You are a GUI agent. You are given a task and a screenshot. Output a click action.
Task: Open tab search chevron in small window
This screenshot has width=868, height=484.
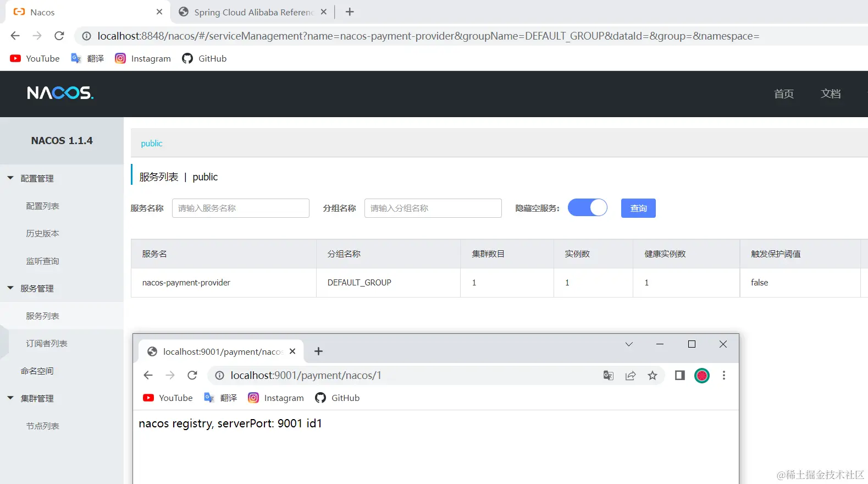click(629, 344)
